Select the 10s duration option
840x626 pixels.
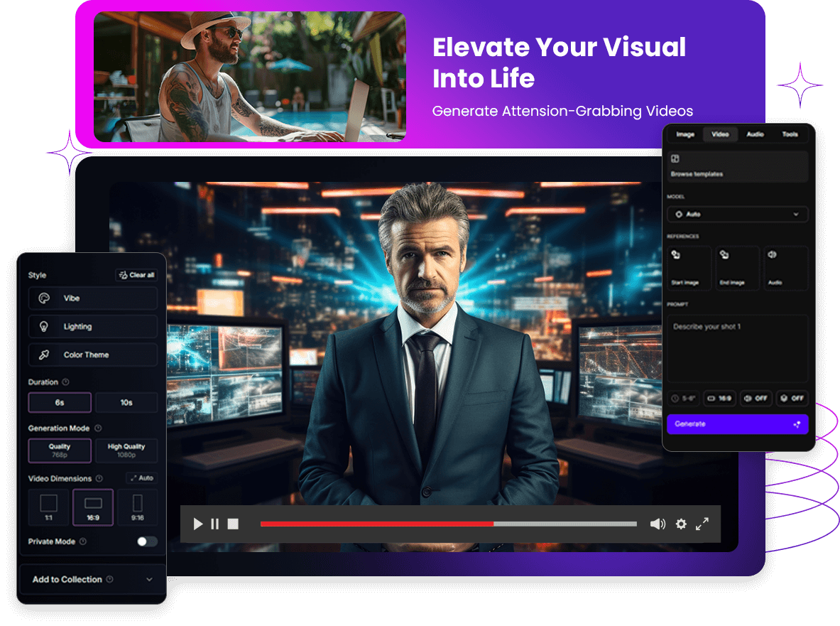(x=126, y=402)
